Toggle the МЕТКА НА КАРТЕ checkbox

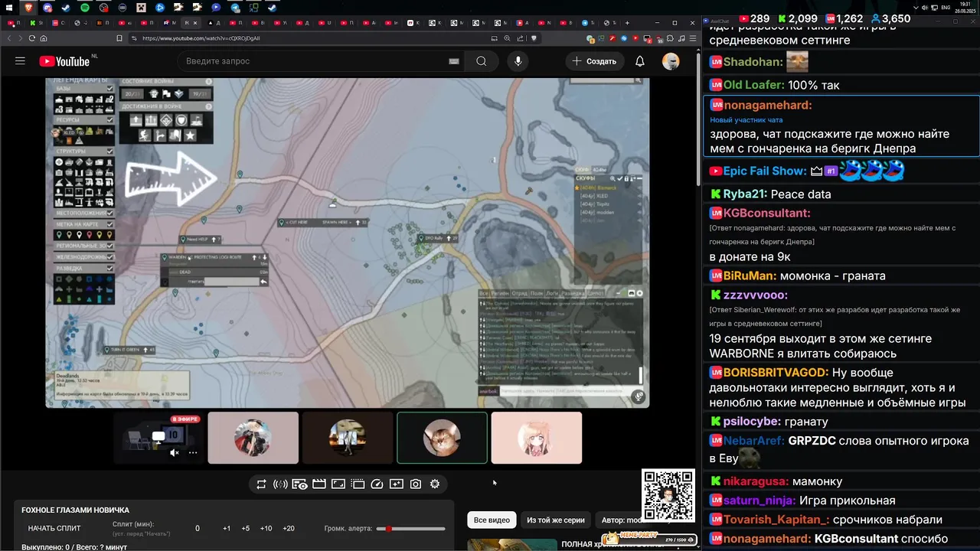(110, 224)
